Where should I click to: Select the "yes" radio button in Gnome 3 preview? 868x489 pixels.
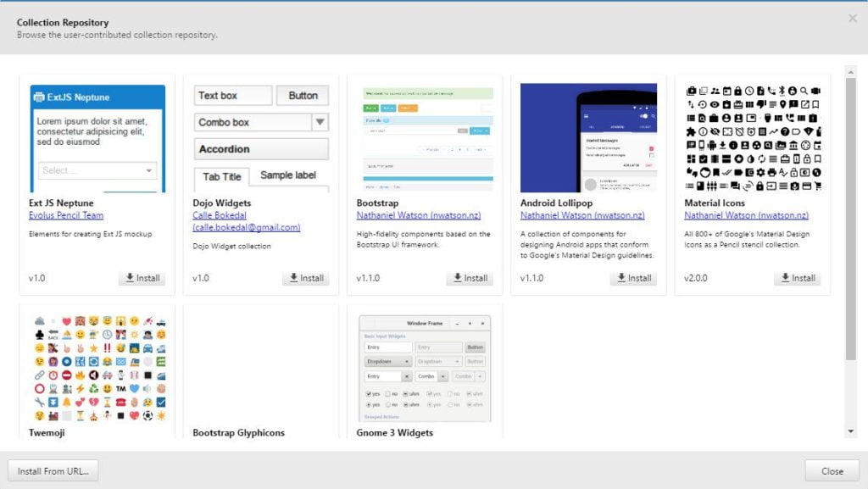click(369, 404)
